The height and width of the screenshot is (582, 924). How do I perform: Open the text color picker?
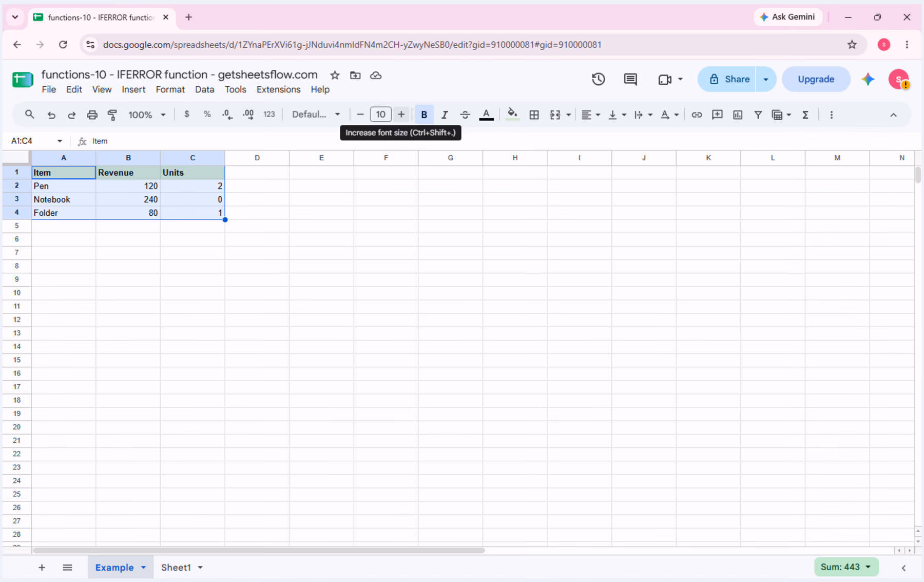tap(486, 115)
